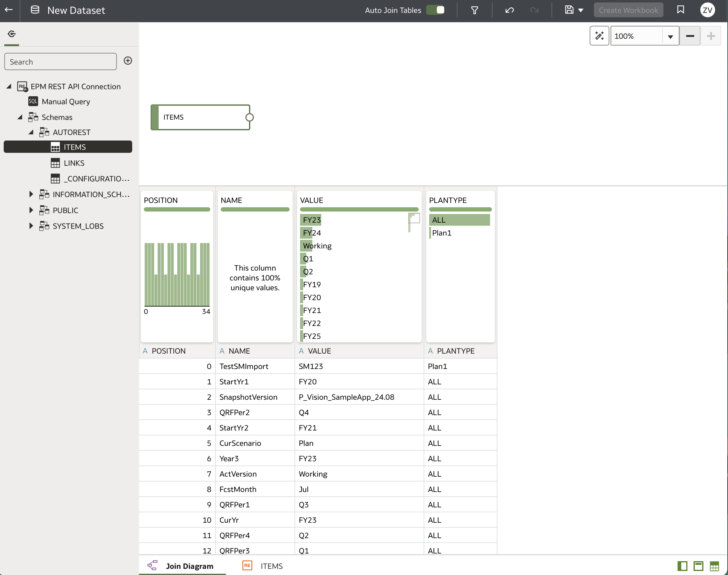This screenshot has height=575, width=728.
Task: Click the QRFPer2 cell
Action: [x=255, y=412]
